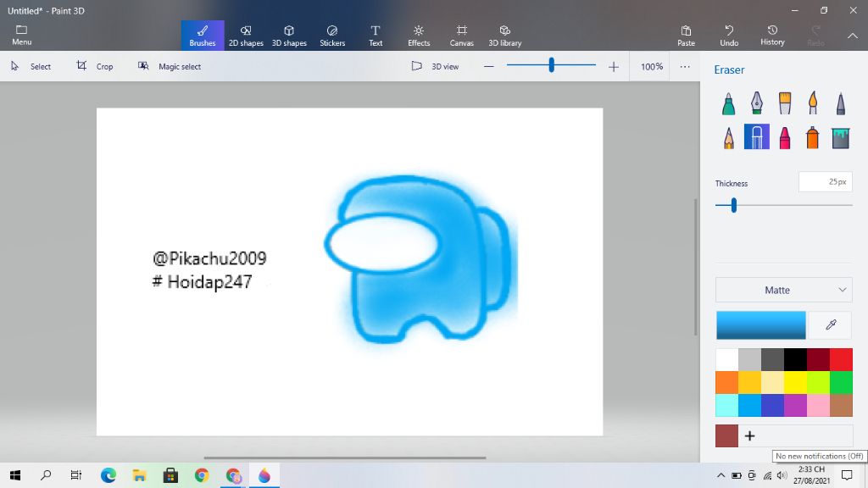Click the current blue color preview
The width and height of the screenshot is (868, 488).
click(761, 324)
